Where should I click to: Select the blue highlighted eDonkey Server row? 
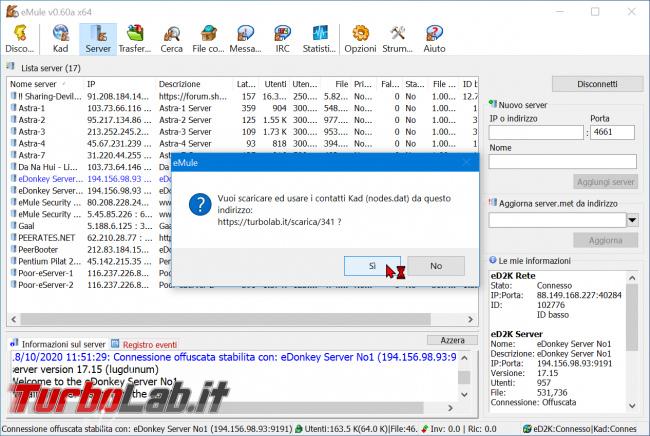[x=90, y=179]
